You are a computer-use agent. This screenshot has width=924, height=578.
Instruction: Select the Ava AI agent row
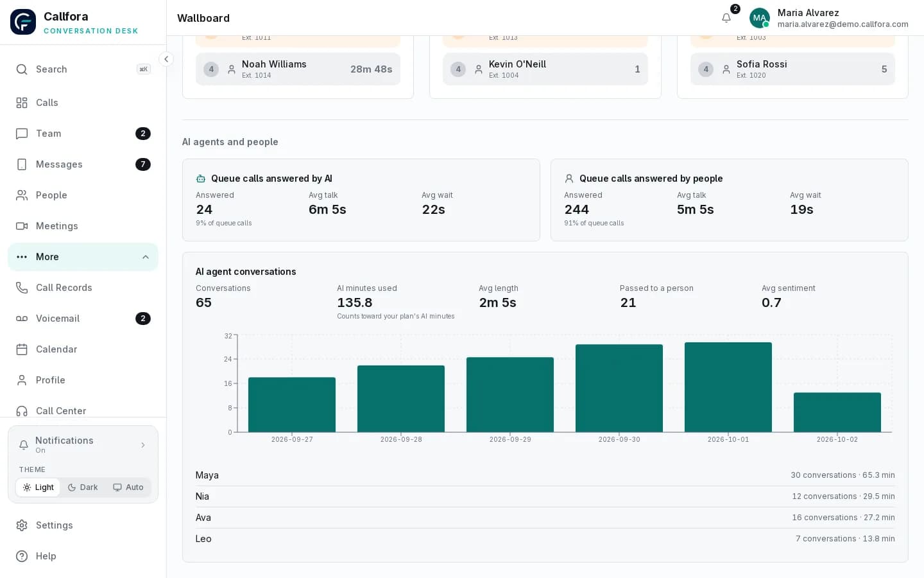[x=545, y=518]
